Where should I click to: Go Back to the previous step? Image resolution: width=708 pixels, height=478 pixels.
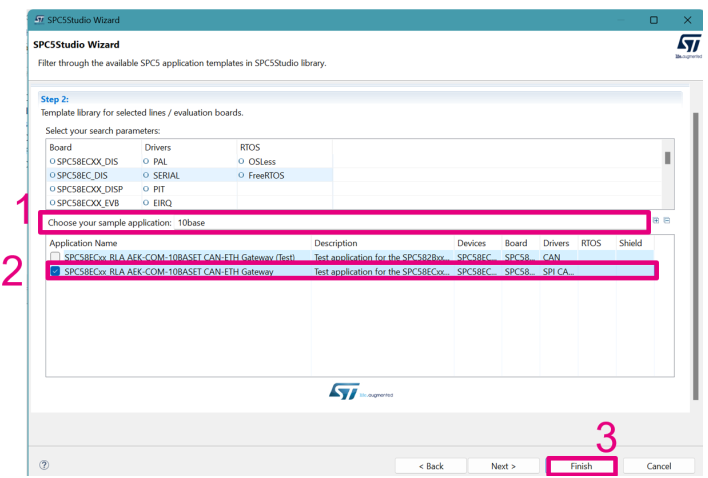pos(431,466)
